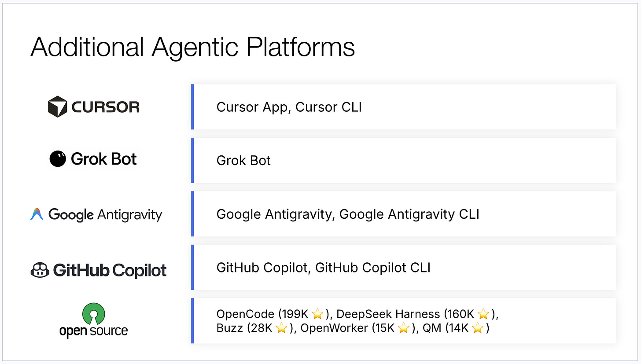This screenshot has height=364, width=641.
Task: Click the Grok Bot black circle icon
Action: tap(58, 159)
